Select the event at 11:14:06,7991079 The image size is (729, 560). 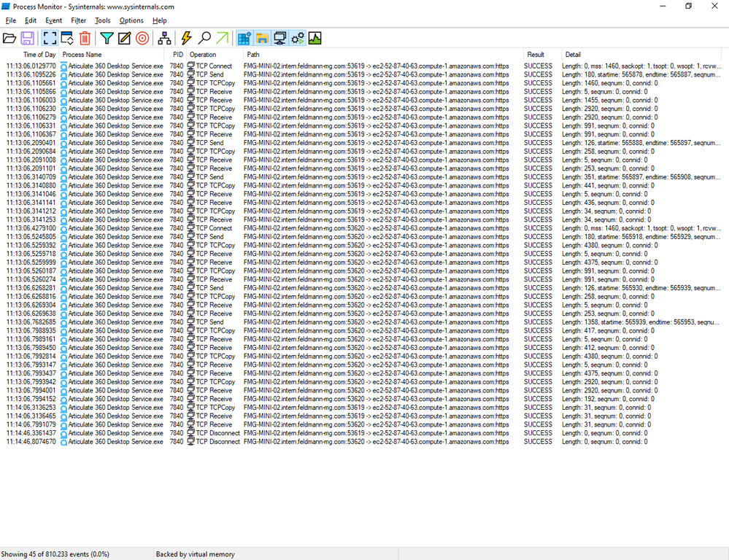pos(360,424)
